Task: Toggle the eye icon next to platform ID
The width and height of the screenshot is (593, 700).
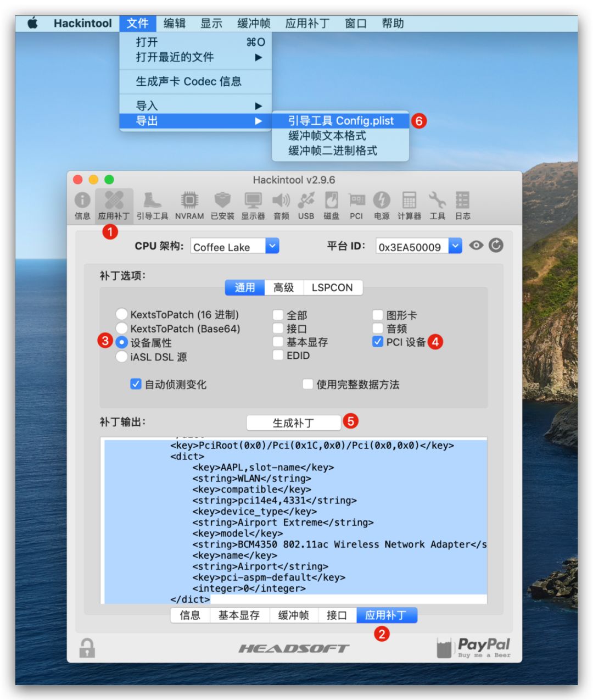Action: tap(476, 245)
